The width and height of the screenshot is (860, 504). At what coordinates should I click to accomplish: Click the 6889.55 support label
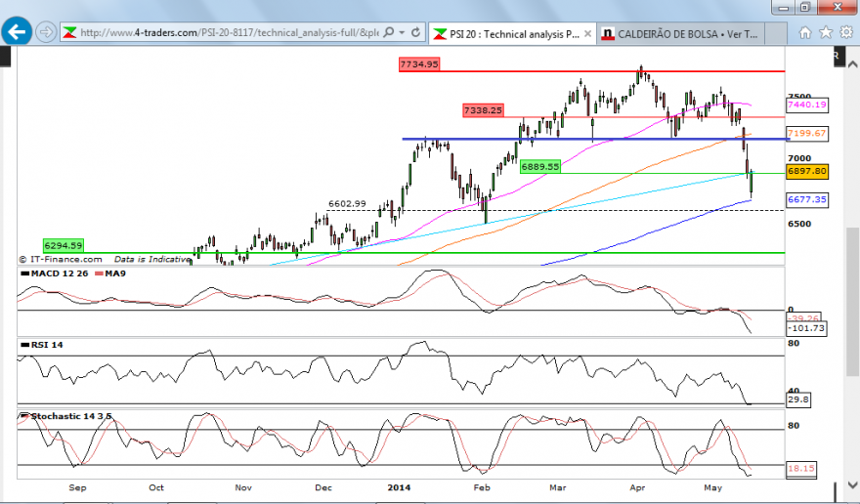pyautogui.click(x=540, y=167)
